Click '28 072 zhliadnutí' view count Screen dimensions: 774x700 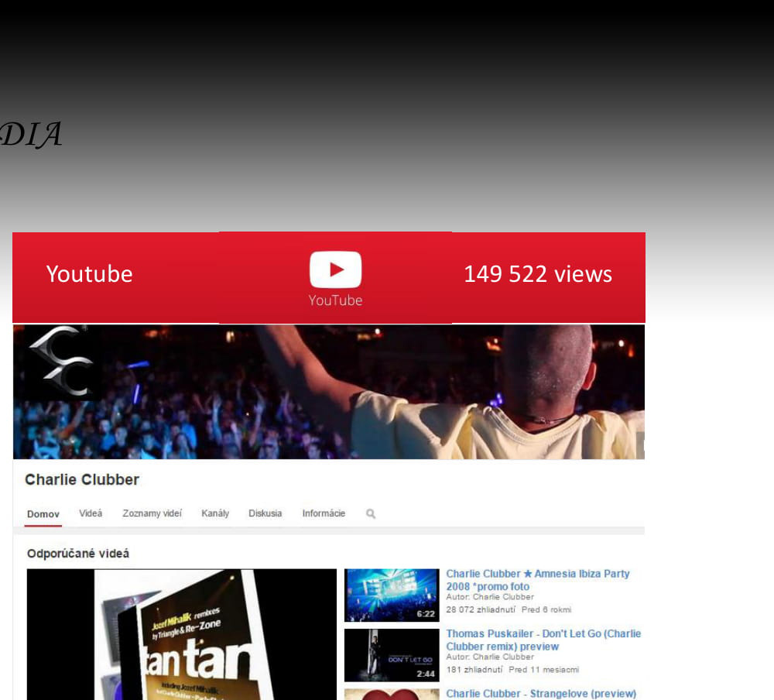(481, 609)
